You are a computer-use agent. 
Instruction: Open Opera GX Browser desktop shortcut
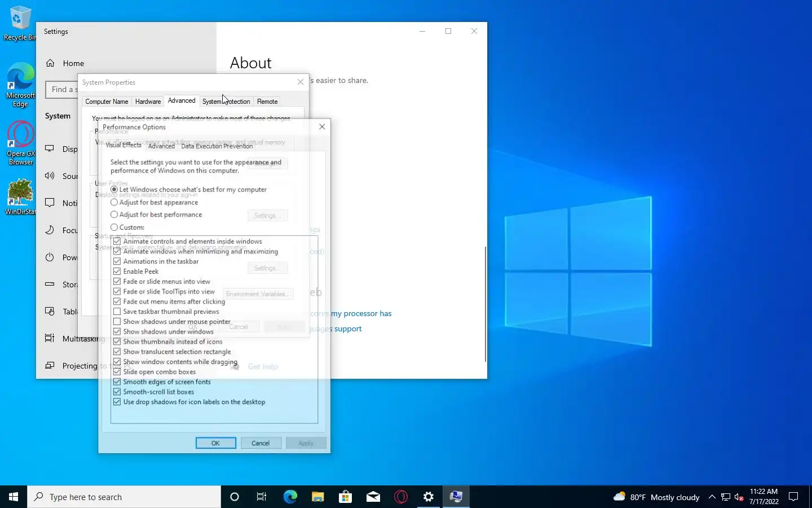coord(20,144)
